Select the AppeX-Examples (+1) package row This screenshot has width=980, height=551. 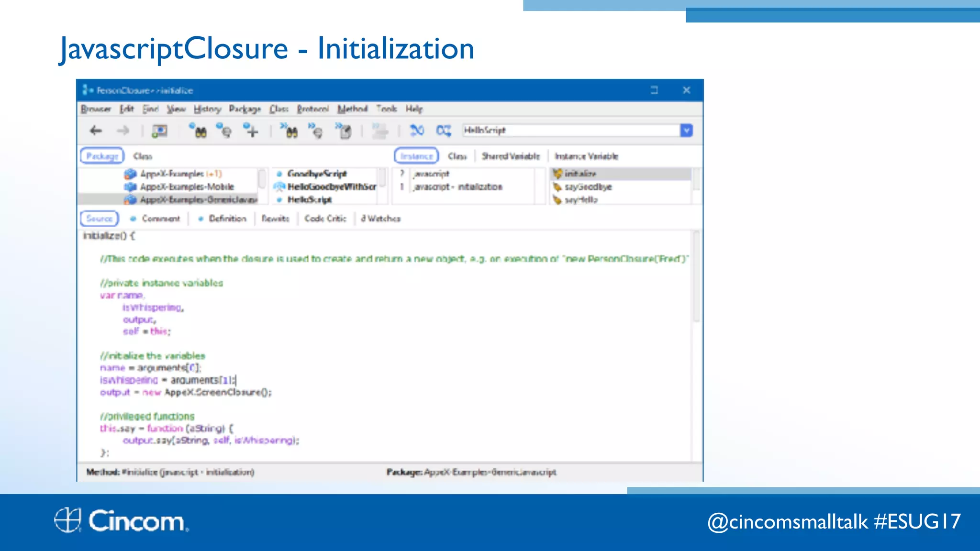[168, 174]
